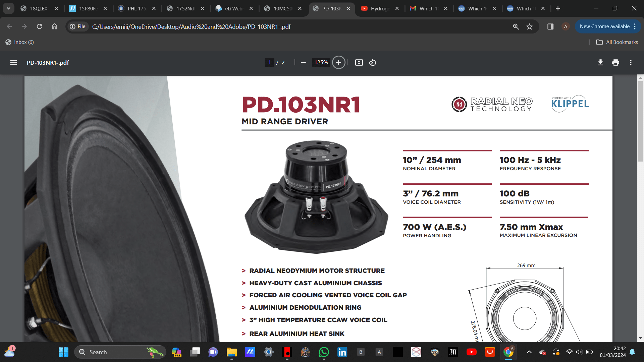Open Inbox (6) bookmark

pyautogui.click(x=20, y=42)
